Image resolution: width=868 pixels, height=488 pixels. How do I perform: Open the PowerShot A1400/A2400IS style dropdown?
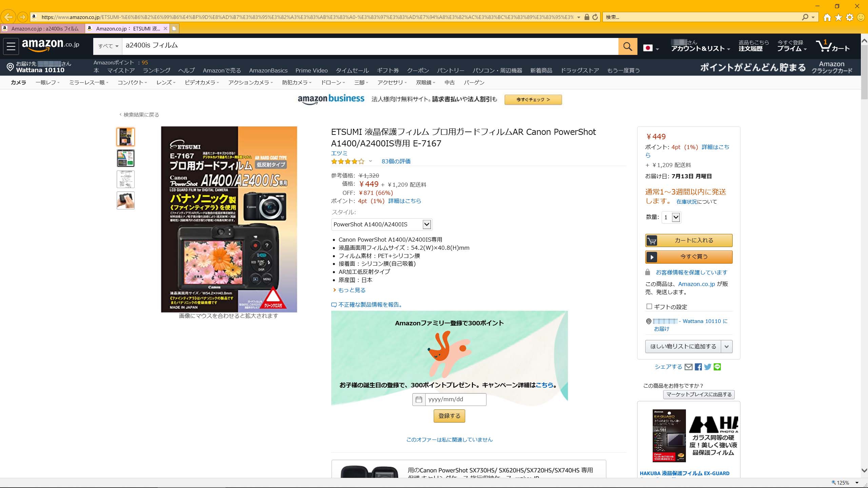[381, 224]
